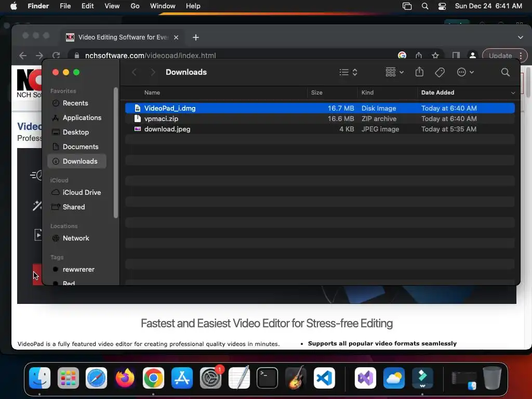Select VideoPad_i.dmg file row
This screenshot has width=532, height=399.
(320, 108)
